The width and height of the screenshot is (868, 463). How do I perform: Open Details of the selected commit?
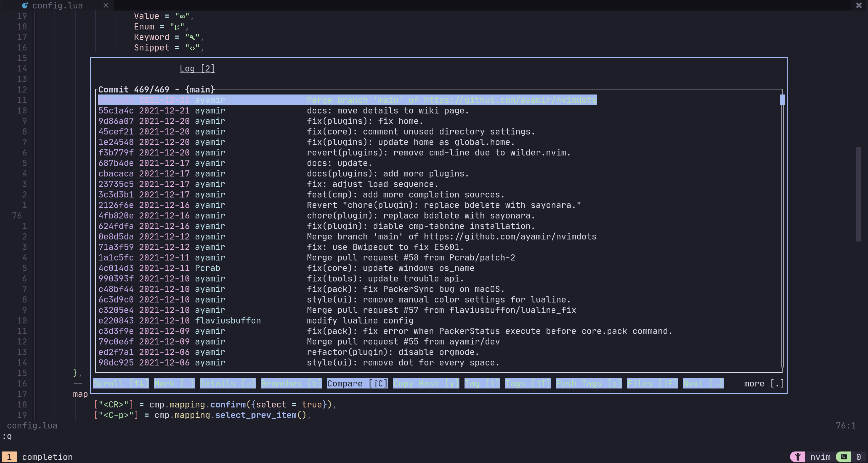(228, 383)
